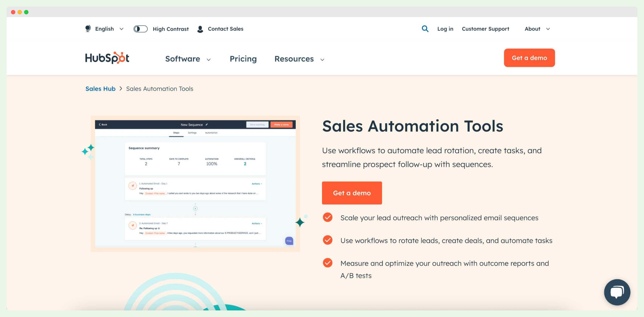Click 'Measure and optimize your outreach' text
Screen dimensions: 644x317
point(445,269)
